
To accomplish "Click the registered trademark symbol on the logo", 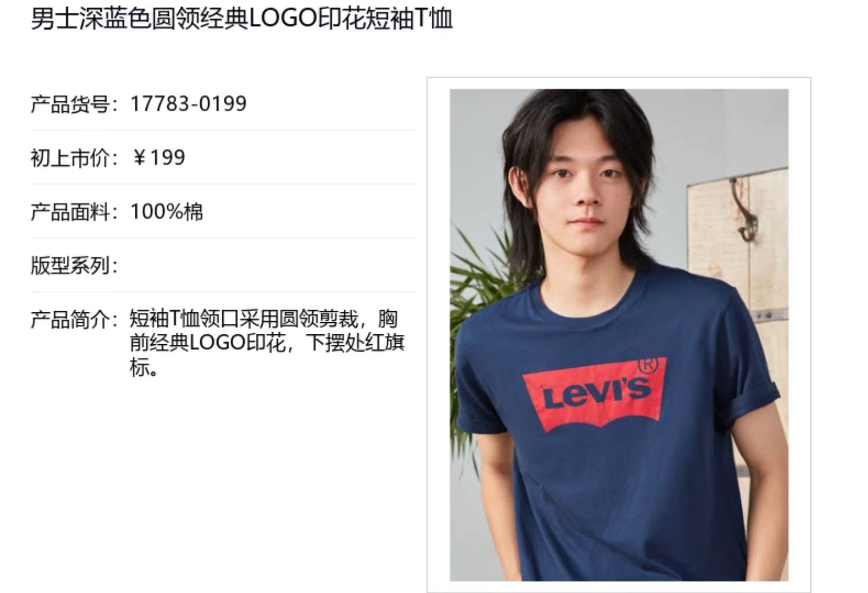I will click(x=648, y=364).
